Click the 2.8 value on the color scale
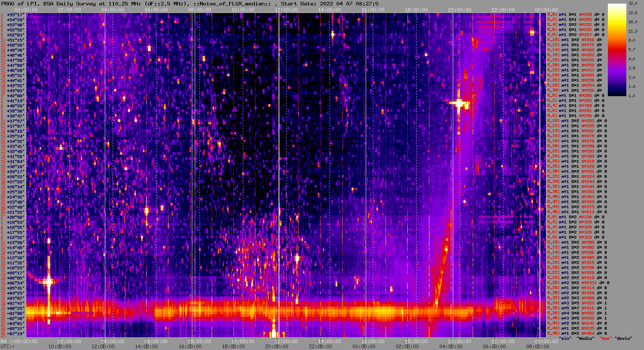Viewport: 644px width, 350px height. pyautogui.click(x=632, y=68)
